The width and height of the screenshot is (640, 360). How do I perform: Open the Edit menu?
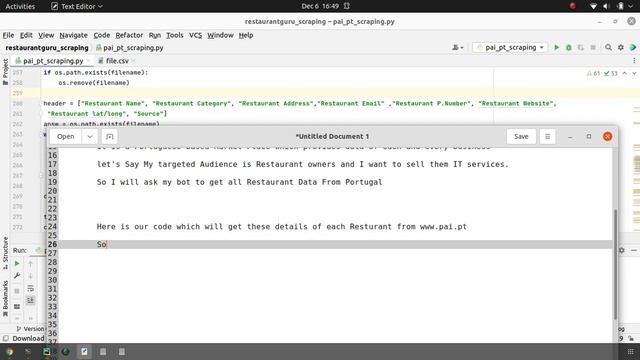coord(26,35)
